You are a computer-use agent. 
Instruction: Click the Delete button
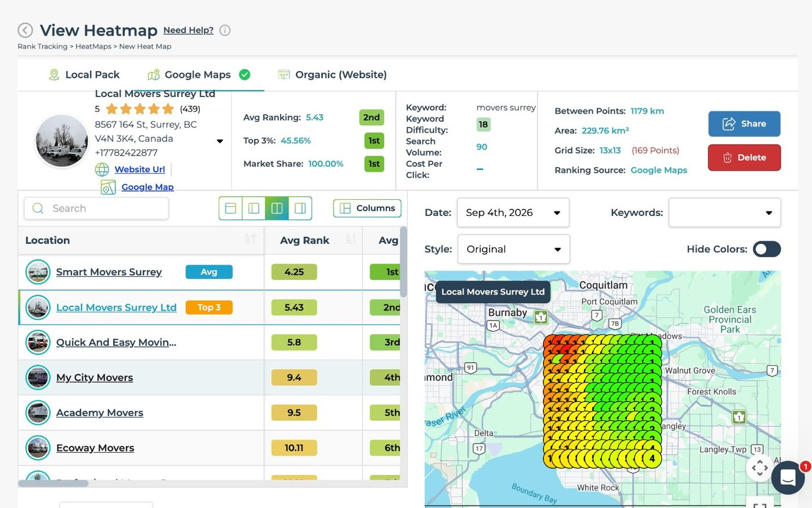744,157
